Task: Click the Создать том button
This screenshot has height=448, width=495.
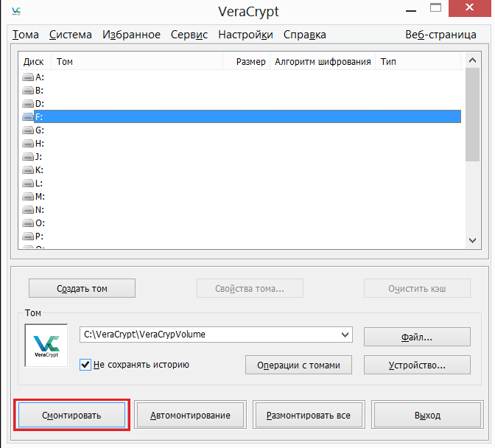Action: pos(82,288)
